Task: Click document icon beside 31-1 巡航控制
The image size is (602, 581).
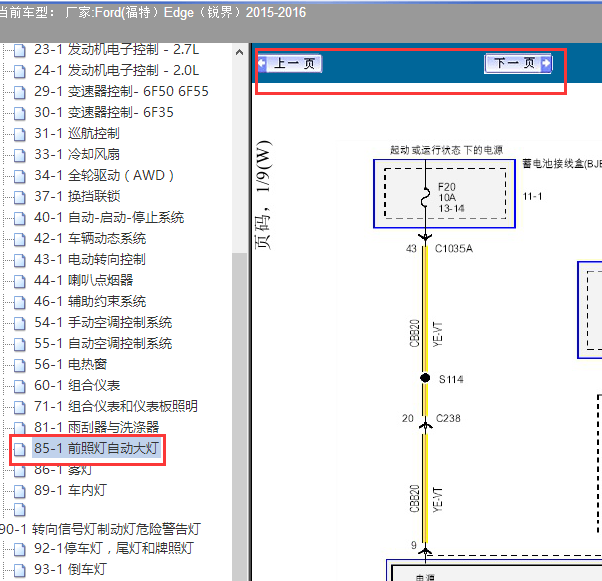Action: tap(20, 134)
